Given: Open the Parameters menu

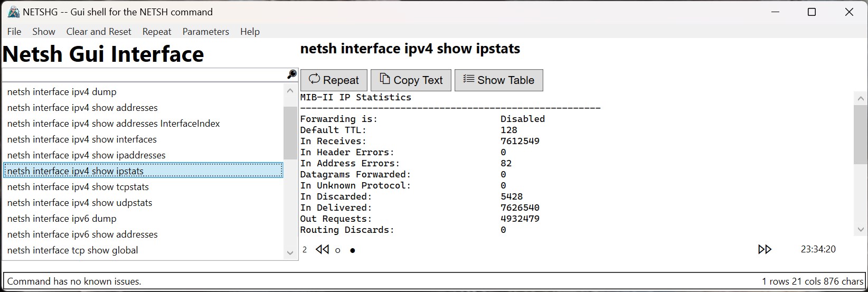Looking at the screenshot, I should click(x=206, y=32).
